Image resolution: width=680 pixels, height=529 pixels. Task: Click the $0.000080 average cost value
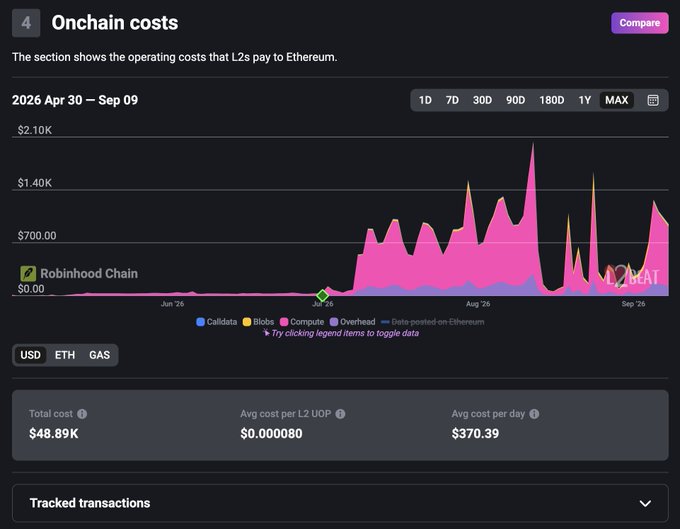(271, 434)
